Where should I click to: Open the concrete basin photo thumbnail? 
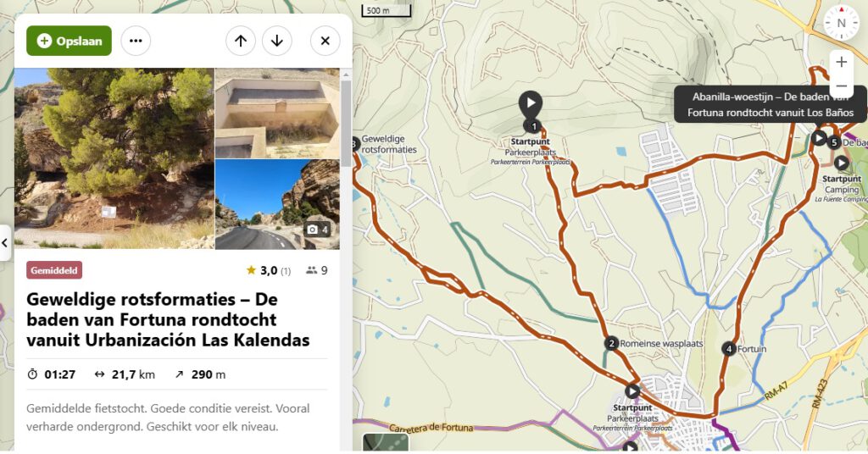(277, 113)
